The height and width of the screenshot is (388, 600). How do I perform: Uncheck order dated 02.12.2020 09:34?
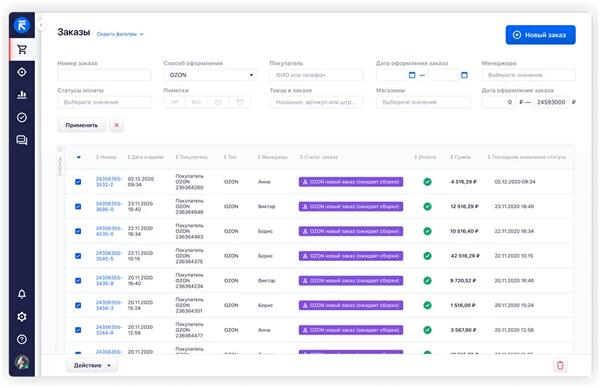[78, 182]
